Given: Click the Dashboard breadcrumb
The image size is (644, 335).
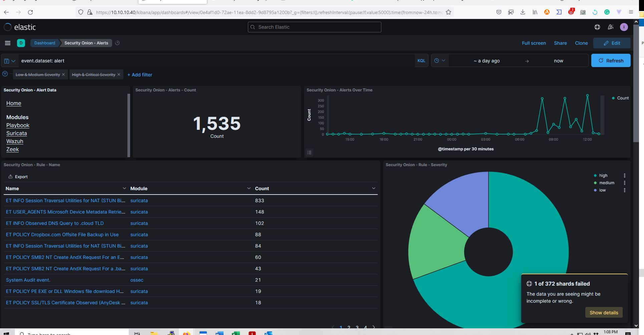Looking at the screenshot, I should coord(45,43).
